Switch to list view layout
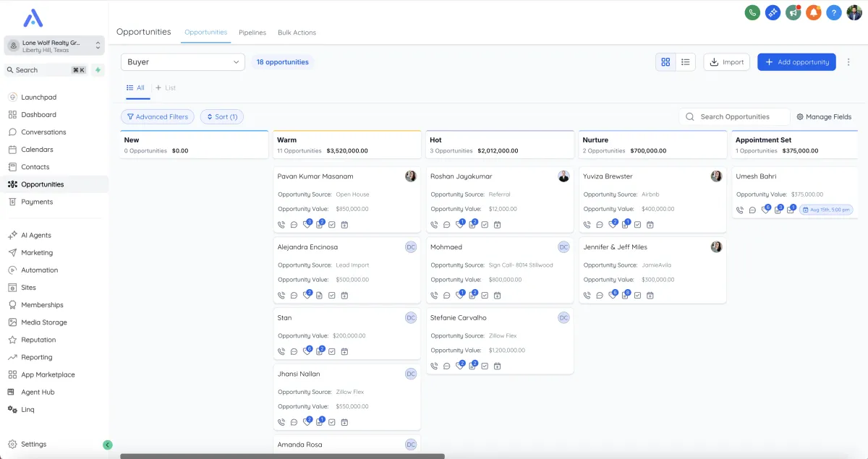This screenshot has height=459, width=868. coord(685,62)
